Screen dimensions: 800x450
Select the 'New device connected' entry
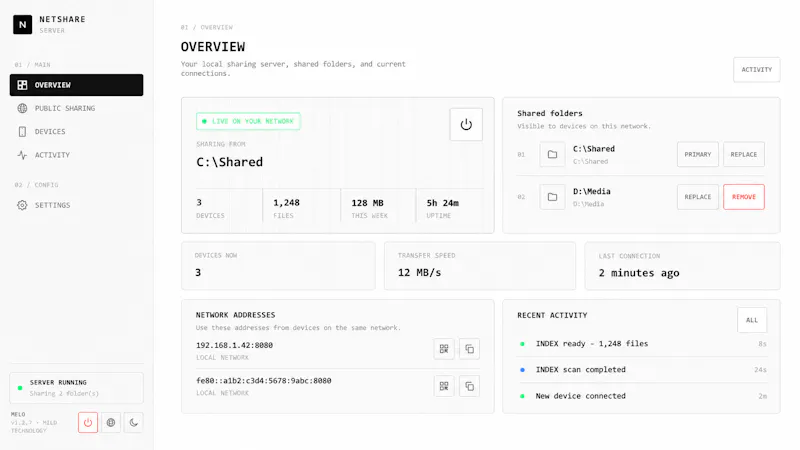tap(642, 396)
